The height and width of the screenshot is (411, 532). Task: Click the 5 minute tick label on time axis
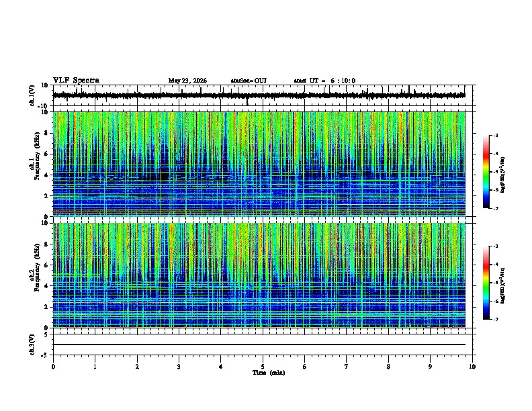click(263, 367)
